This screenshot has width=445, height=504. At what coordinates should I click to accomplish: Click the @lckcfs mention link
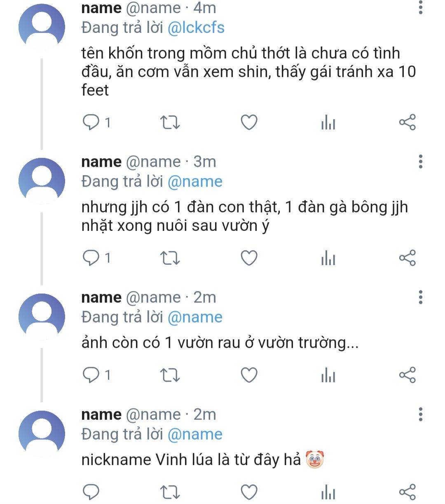point(196,28)
